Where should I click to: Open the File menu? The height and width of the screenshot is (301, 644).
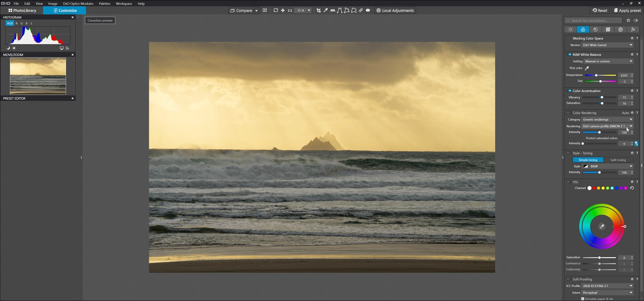point(16,4)
